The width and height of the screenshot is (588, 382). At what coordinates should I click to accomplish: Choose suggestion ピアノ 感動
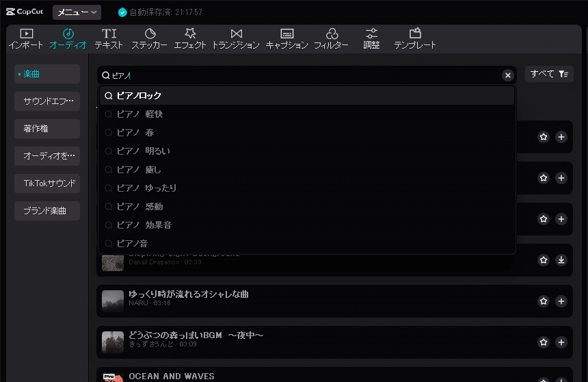pyautogui.click(x=307, y=207)
